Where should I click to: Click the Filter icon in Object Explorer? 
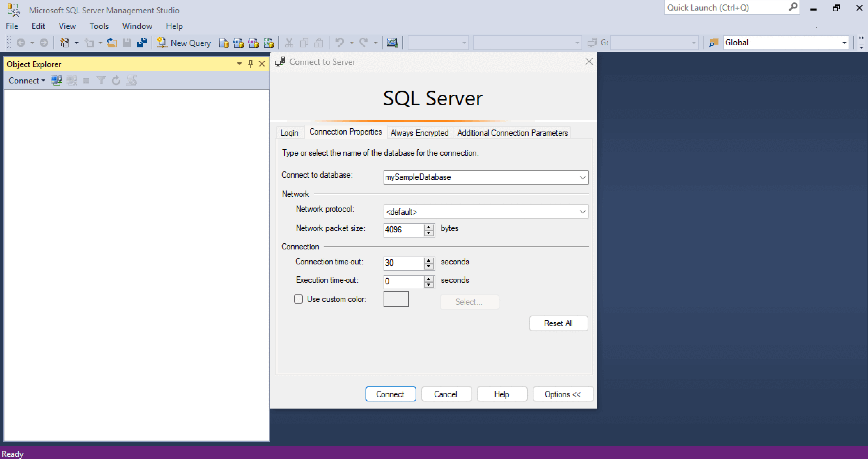[100, 80]
